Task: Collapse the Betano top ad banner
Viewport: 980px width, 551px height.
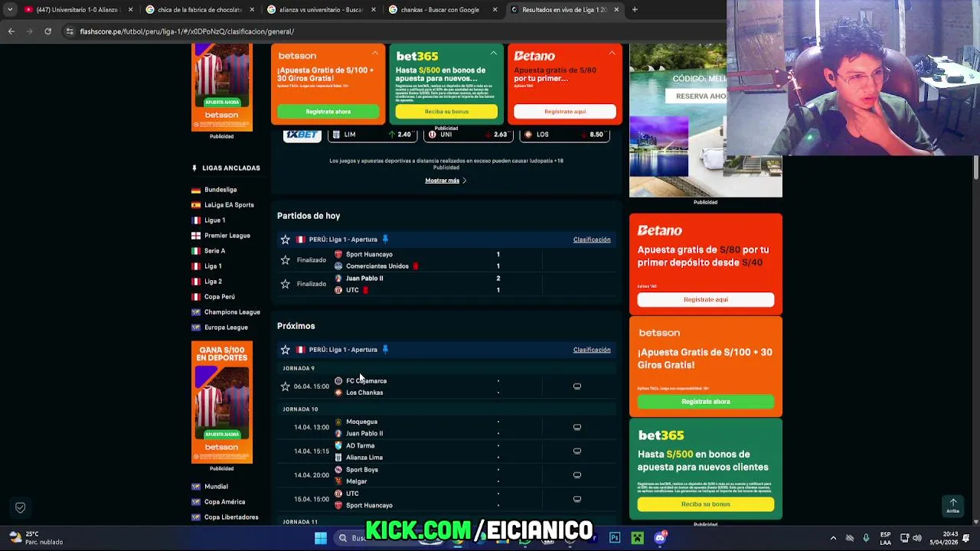Action: tap(612, 54)
